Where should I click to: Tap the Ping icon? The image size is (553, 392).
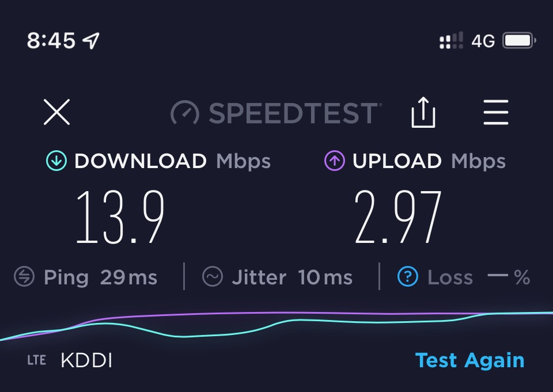coord(24,276)
